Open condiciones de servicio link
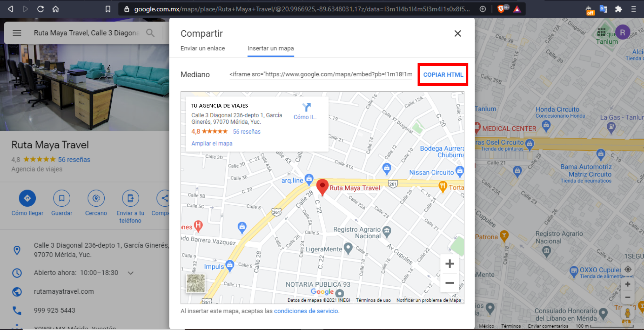644x330 pixels. coord(306,311)
